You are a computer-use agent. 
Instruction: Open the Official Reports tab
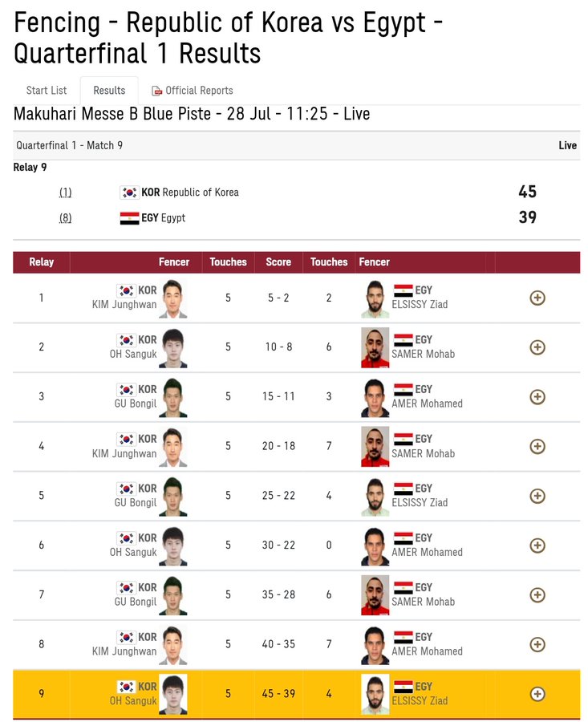[199, 91]
